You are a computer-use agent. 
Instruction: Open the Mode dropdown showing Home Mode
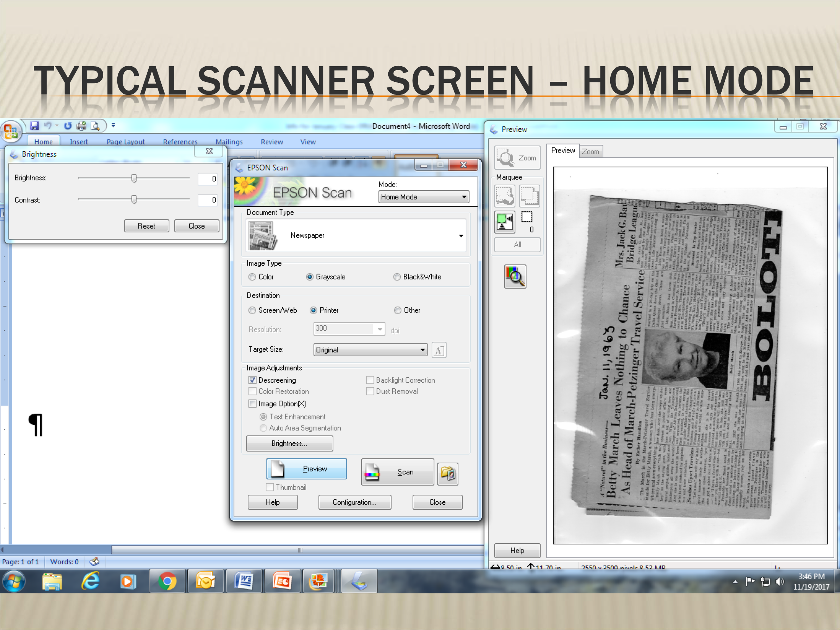pyautogui.click(x=424, y=197)
